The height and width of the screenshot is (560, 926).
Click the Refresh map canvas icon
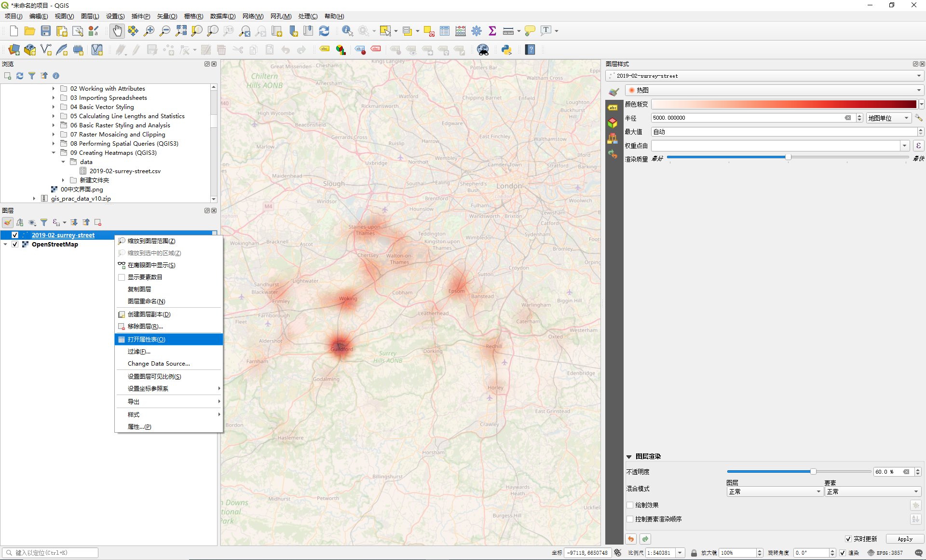(324, 31)
